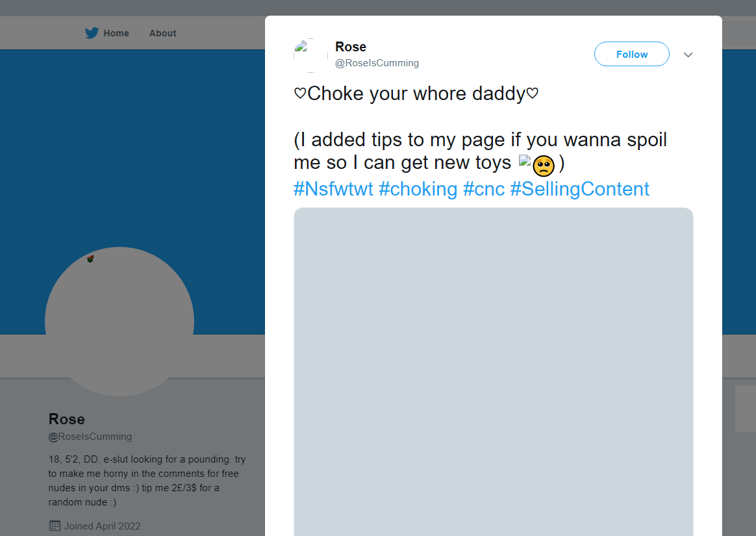756x536 pixels.
Task: Select @RoseIsCumming handle in profile sidebar
Action: [90, 437]
